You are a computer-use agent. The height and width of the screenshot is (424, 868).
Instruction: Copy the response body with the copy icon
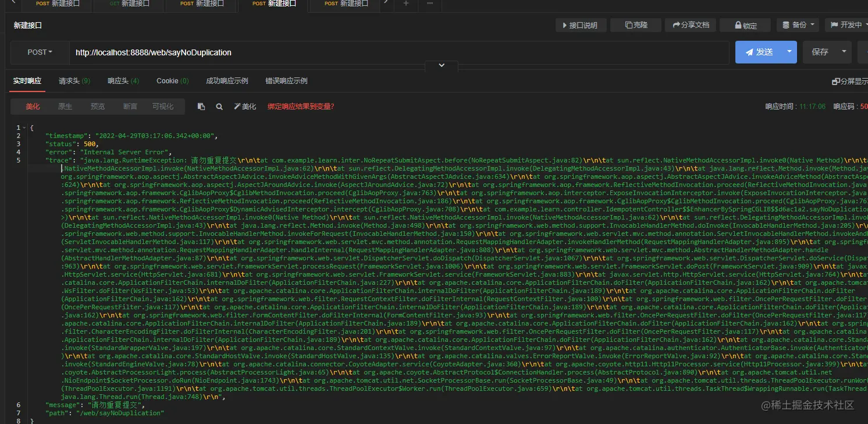click(201, 107)
